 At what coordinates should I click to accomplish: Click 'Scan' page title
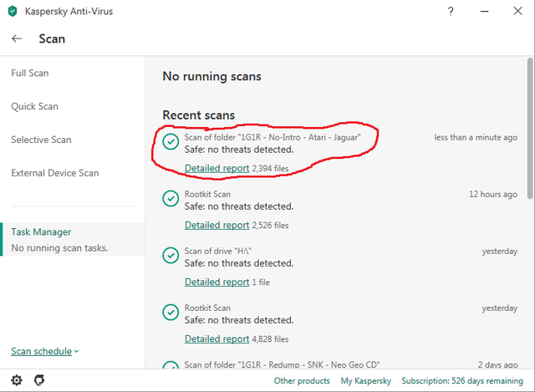52,38
